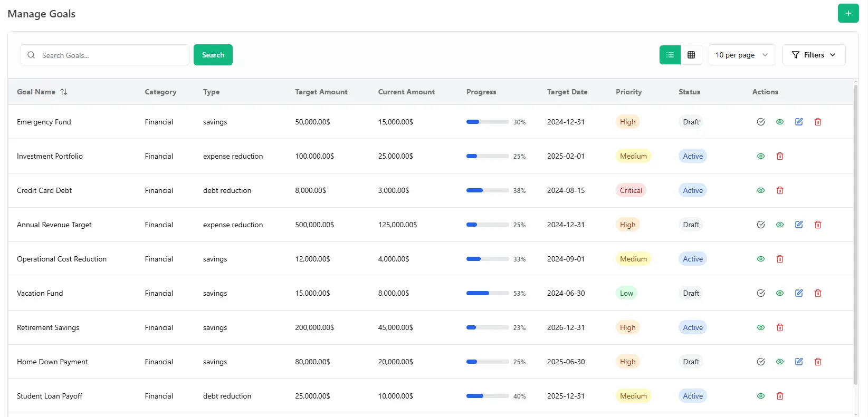View Investment Portfolio goal details
This screenshot has height=417, width=868.
tap(761, 156)
